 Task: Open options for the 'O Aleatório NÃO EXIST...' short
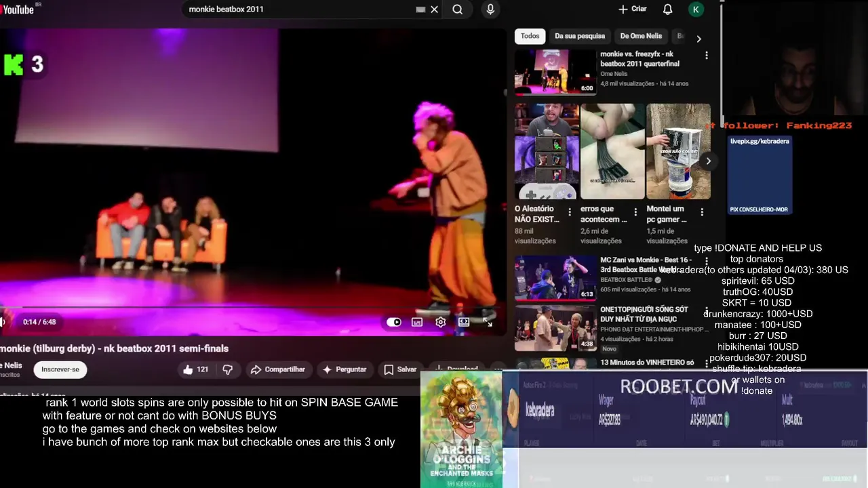[570, 212]
